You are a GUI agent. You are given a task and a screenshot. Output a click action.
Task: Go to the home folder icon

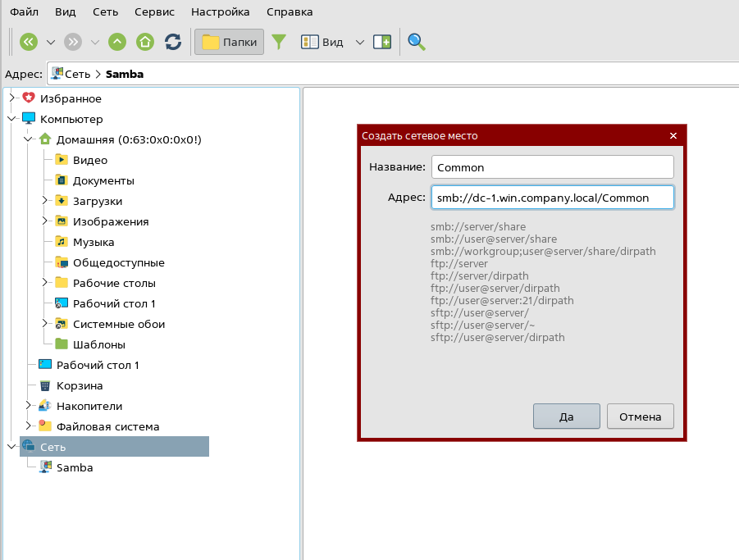145,42
